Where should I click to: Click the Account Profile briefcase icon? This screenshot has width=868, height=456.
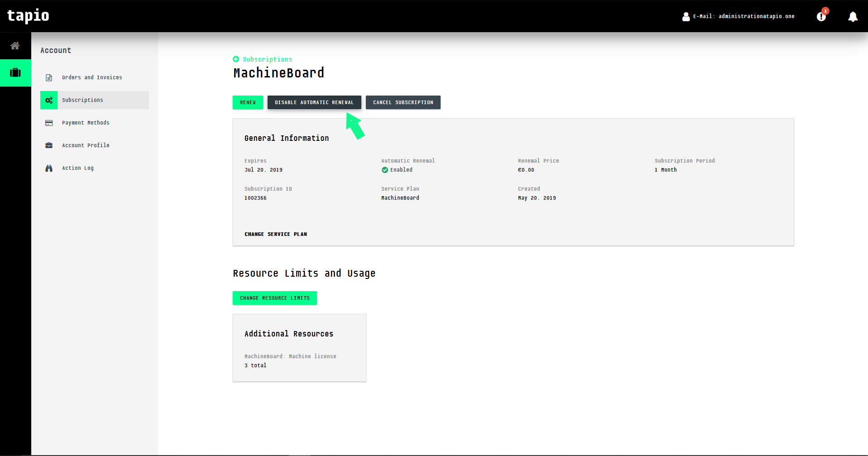(49, 145)
